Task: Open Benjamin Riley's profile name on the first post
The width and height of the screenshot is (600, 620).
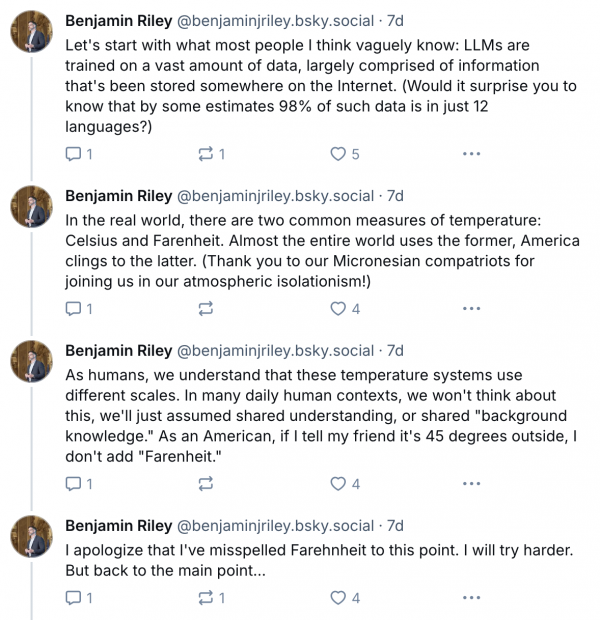Action: [x=118, y=21]
